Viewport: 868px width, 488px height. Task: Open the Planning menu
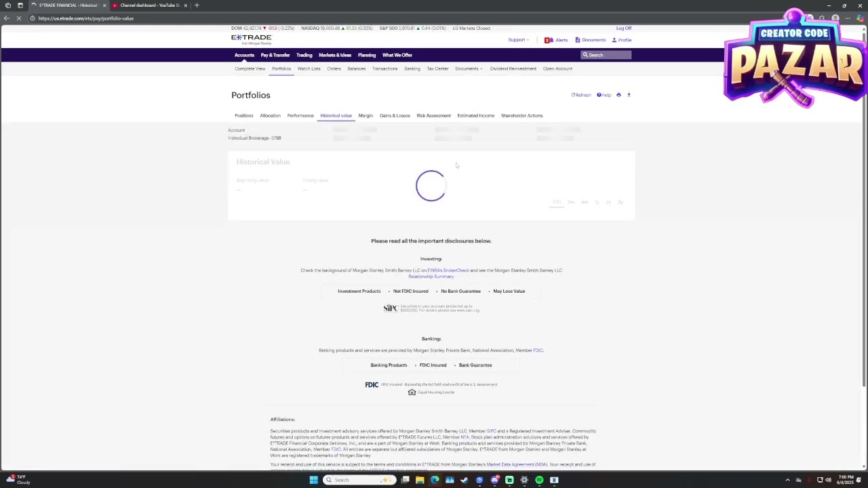[367, 55]
